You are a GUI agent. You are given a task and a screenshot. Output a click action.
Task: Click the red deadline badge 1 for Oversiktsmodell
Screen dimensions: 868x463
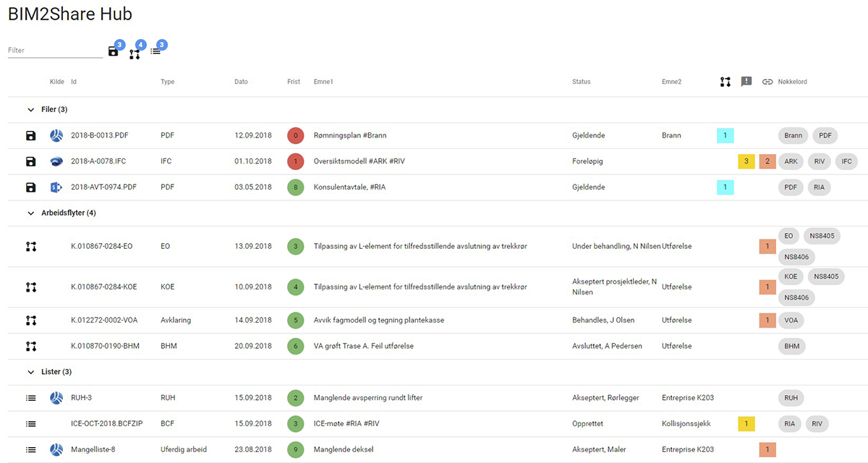click(x=295, y=161)
